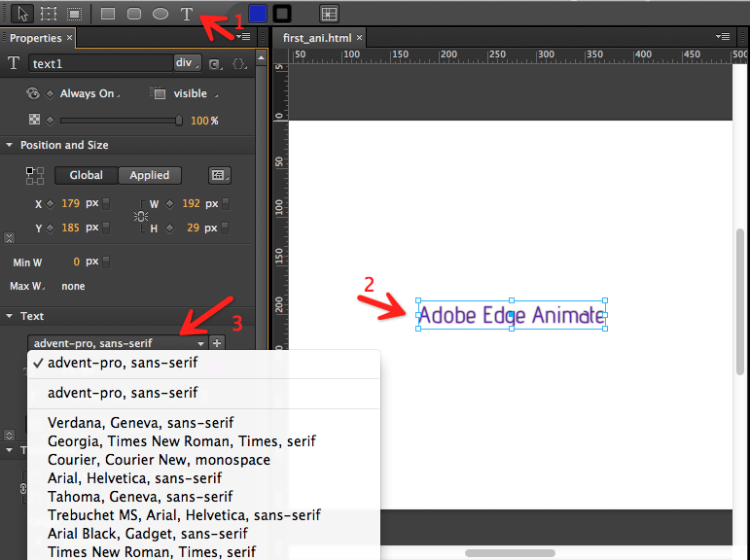Click the stage horizontal scrollbar
Screen dimensions: 750x560
510,553
